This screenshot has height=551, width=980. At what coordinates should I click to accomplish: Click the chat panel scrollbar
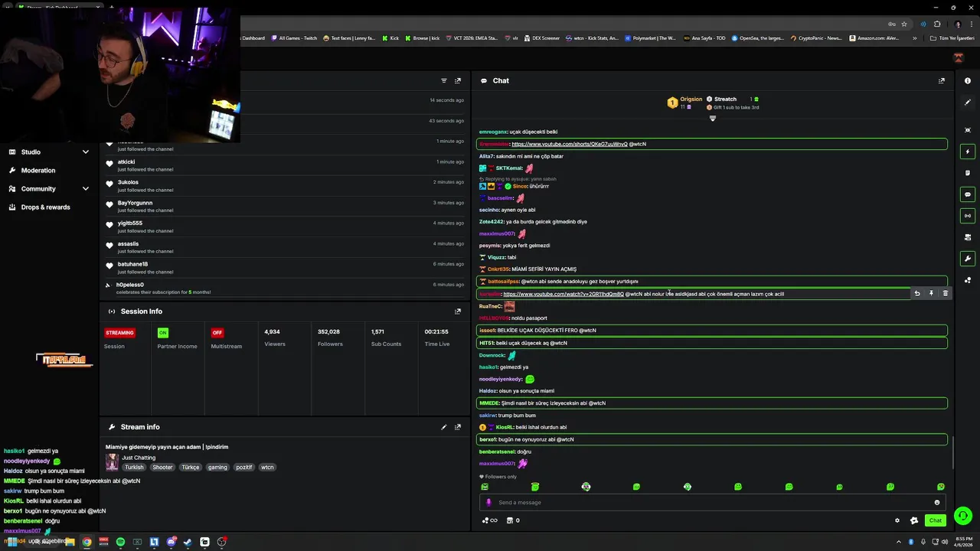[x=953, y=452]
